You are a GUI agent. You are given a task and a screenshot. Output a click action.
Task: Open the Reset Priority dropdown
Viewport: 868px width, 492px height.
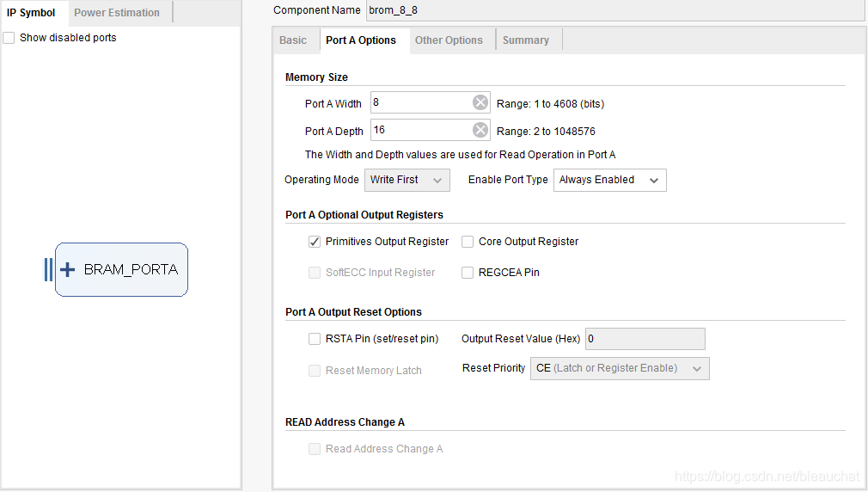tap(620, 368)
